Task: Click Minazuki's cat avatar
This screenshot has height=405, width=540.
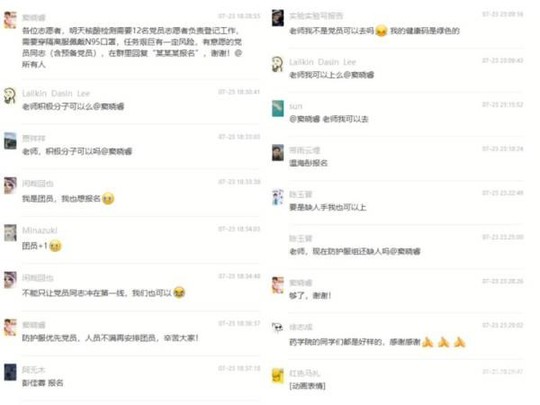Action: click(10, 232)
